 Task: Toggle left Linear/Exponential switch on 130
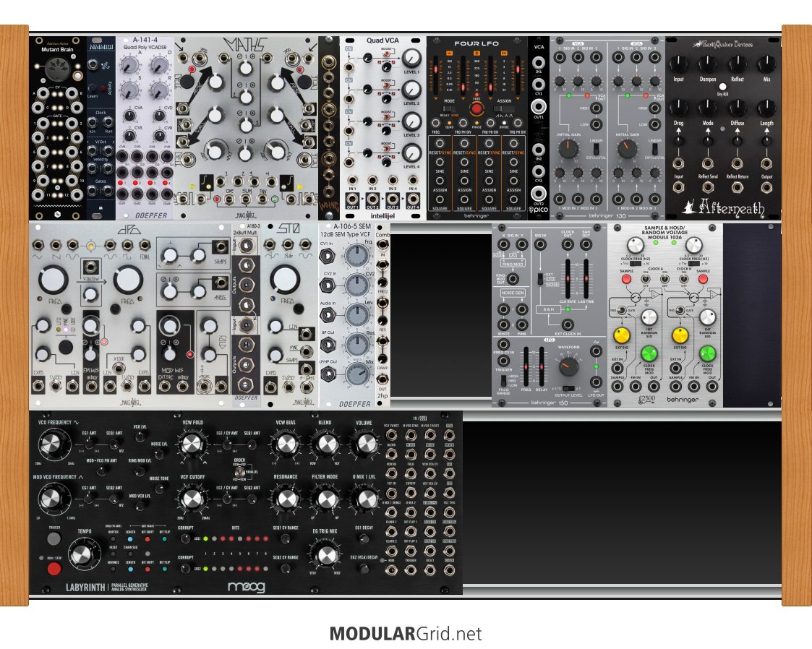coord(596,149)
